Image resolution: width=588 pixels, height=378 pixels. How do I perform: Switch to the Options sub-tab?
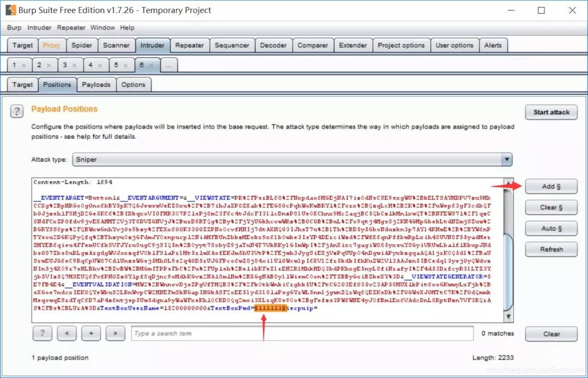point(133,85)
